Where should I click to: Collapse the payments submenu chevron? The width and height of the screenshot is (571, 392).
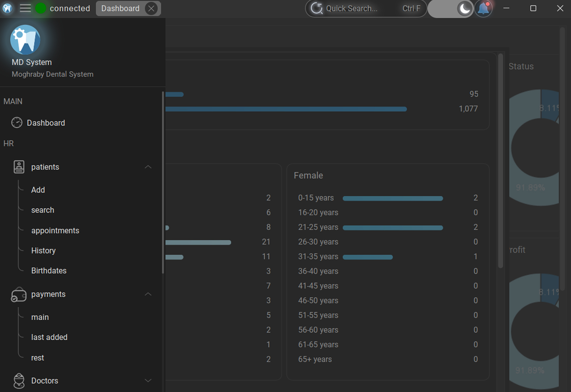(x=148, y=294)
